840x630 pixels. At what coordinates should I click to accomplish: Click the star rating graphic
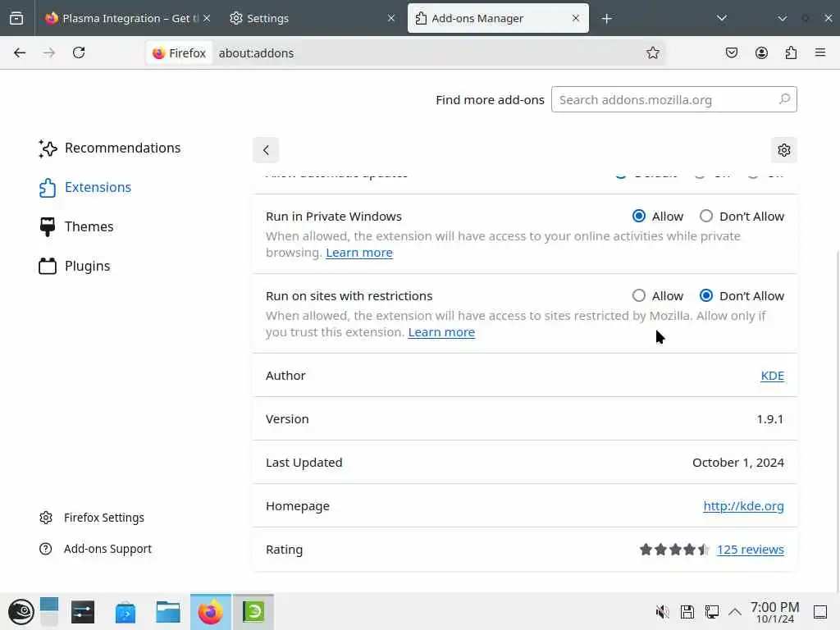[x=674, y=549]
